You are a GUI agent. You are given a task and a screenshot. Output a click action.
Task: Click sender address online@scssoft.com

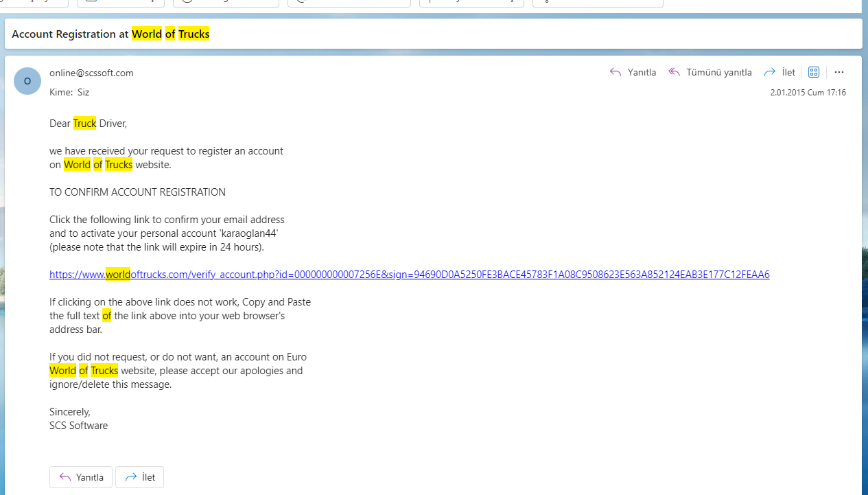click(x=91, y=73)
